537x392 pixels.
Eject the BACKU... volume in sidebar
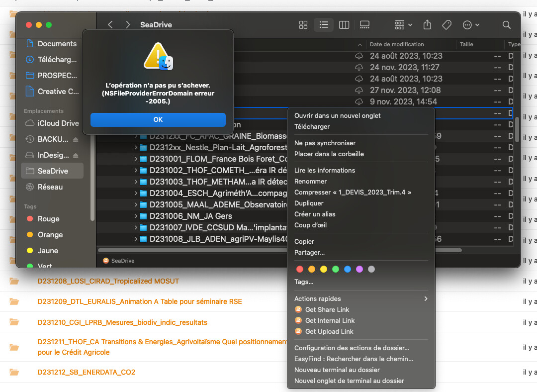click(x=76, y=139)
